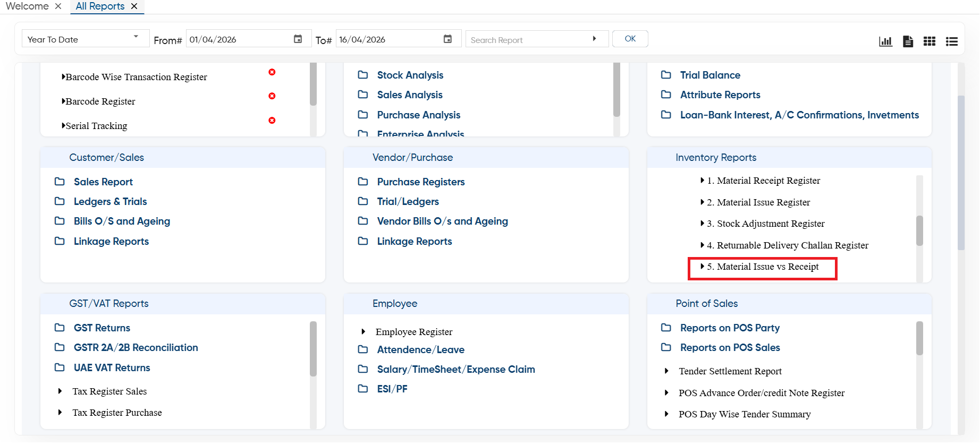Image resolution: width=980 pixels, height=445 pixels.
Task: Expand Tax Register Sales item
Action: [60, 391]
